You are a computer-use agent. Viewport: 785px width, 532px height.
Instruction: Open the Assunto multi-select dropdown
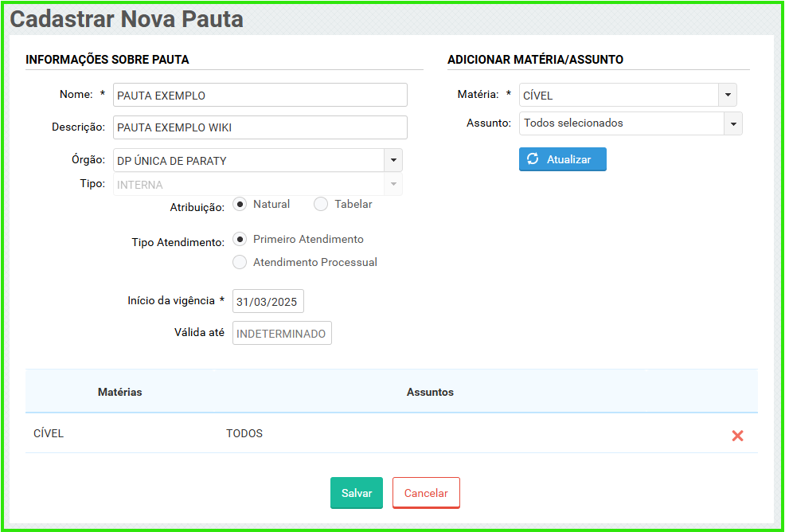pos(732,123)
